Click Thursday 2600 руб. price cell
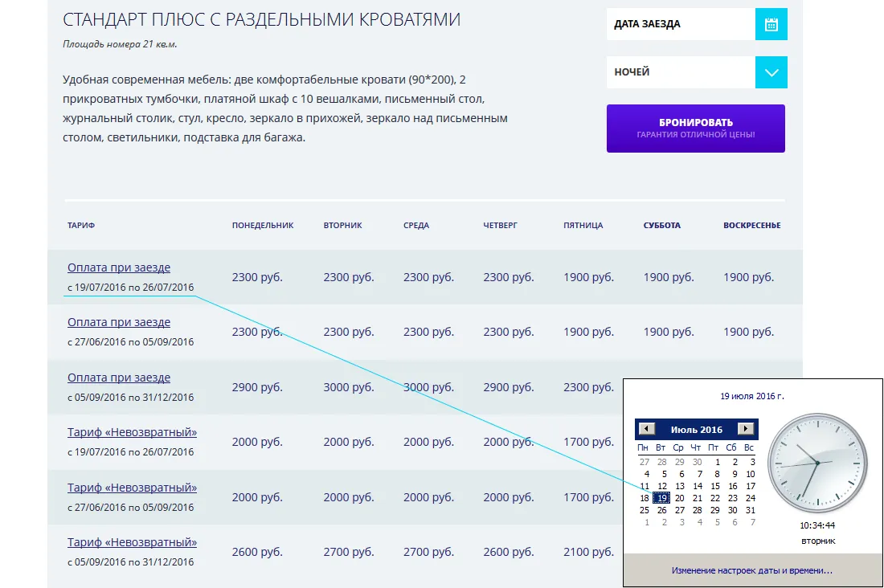The height and width of the screenshot is (588, 884). pos(509,552)
